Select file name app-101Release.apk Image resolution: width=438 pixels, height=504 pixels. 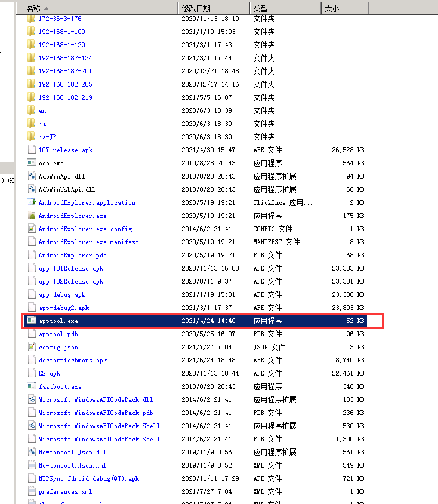[71, 268]
